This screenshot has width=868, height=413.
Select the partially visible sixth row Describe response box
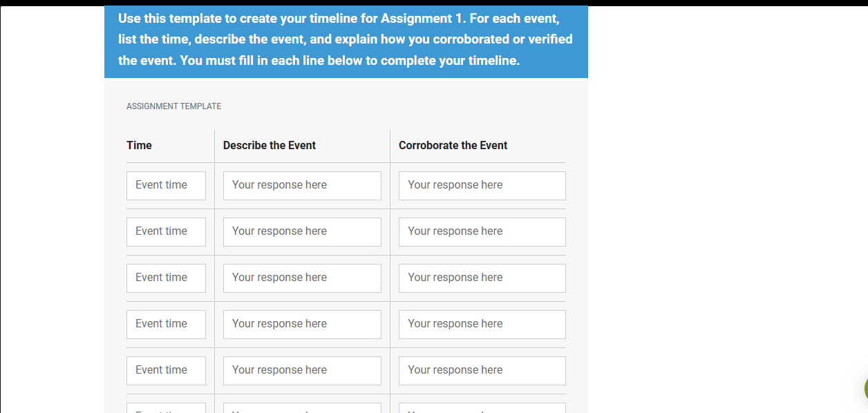[x=302, y=408]
